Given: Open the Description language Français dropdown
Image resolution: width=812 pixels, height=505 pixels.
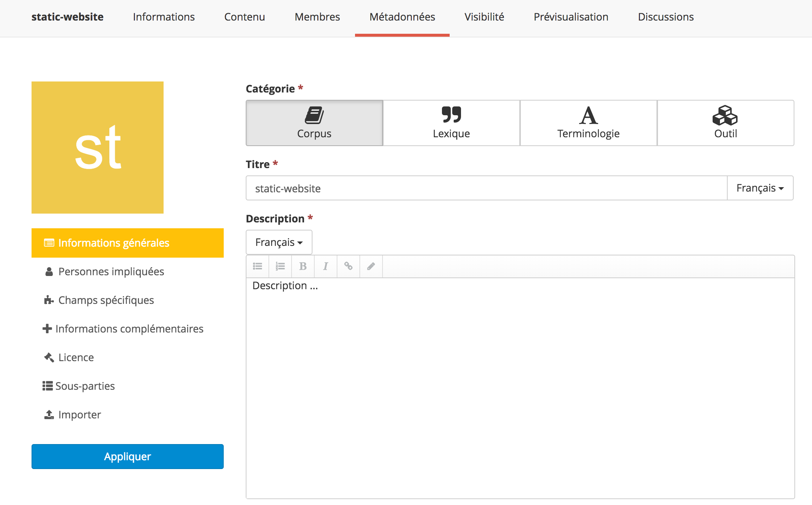Looking at the screenshot, I should click(x=279, y=242).
